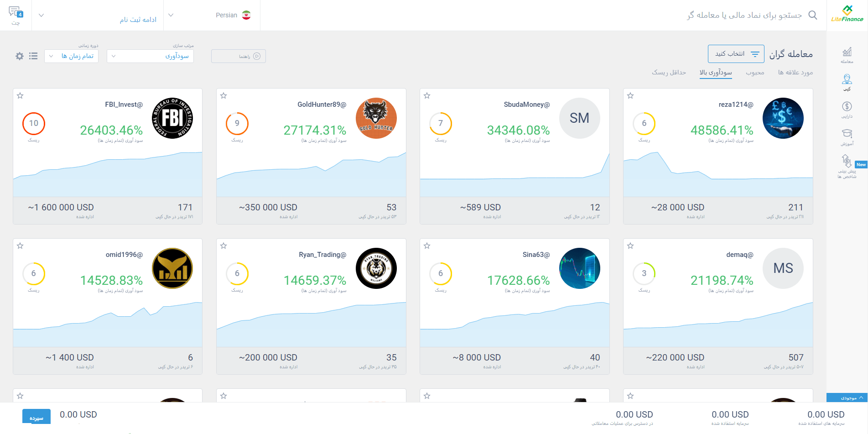Screen dimensions: 868x434
Task: Add reza1214 trader to favorites
Action: [630, 96]
